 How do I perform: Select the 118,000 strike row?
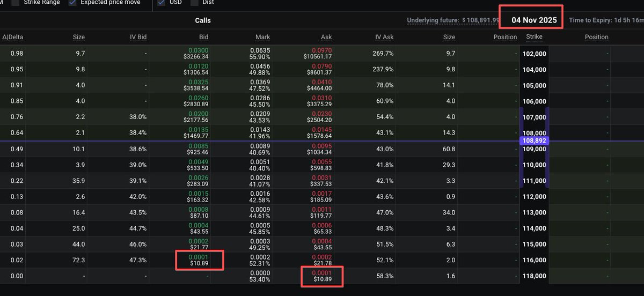point(534,276)
